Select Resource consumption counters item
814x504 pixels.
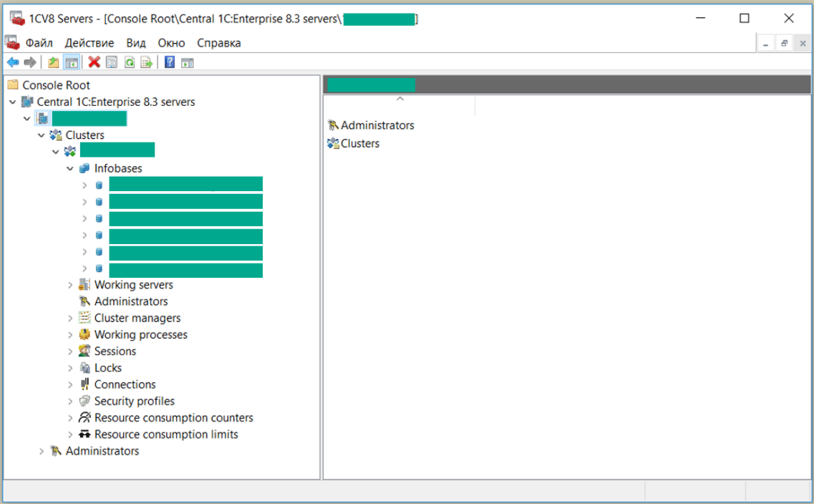pos(173,417)
